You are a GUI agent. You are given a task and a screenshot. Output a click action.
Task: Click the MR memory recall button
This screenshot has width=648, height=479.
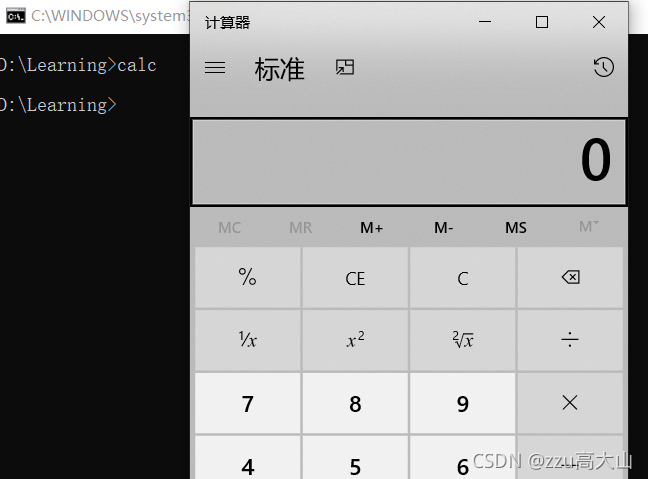tap(300, 227)
